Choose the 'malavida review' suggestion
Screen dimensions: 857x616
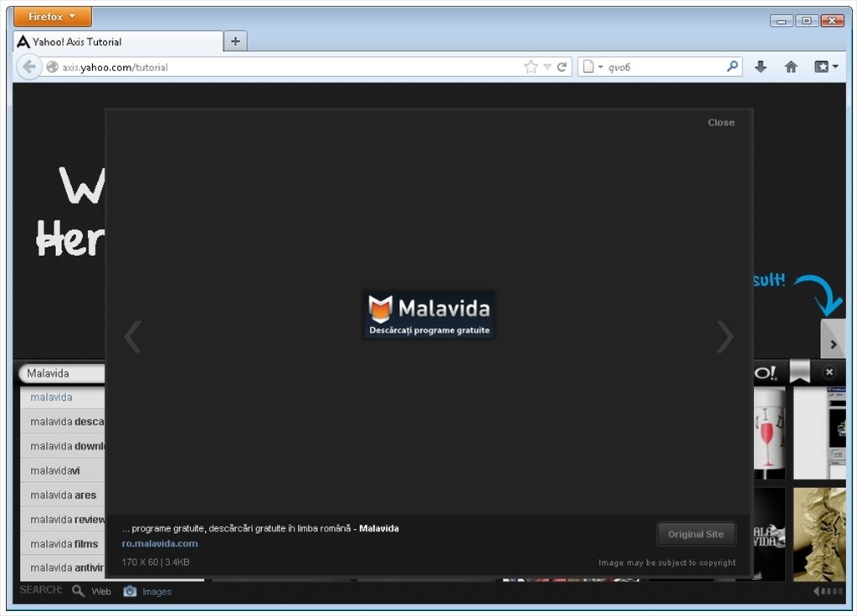tap(62, 519)
